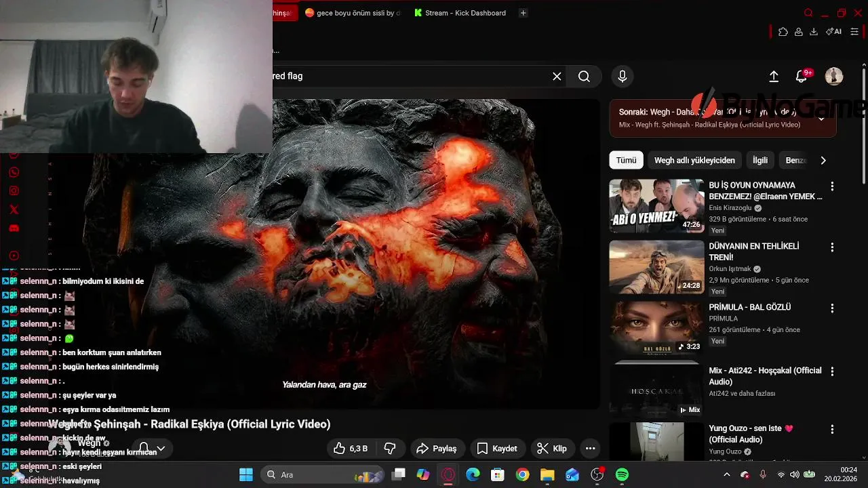
Task: Open OBS Studio from the taskbar
Action: click(597, 475)
